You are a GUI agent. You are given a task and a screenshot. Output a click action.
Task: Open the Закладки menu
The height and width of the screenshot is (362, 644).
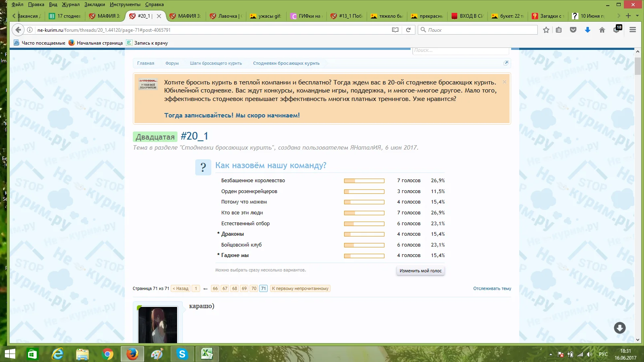[95, 4]
